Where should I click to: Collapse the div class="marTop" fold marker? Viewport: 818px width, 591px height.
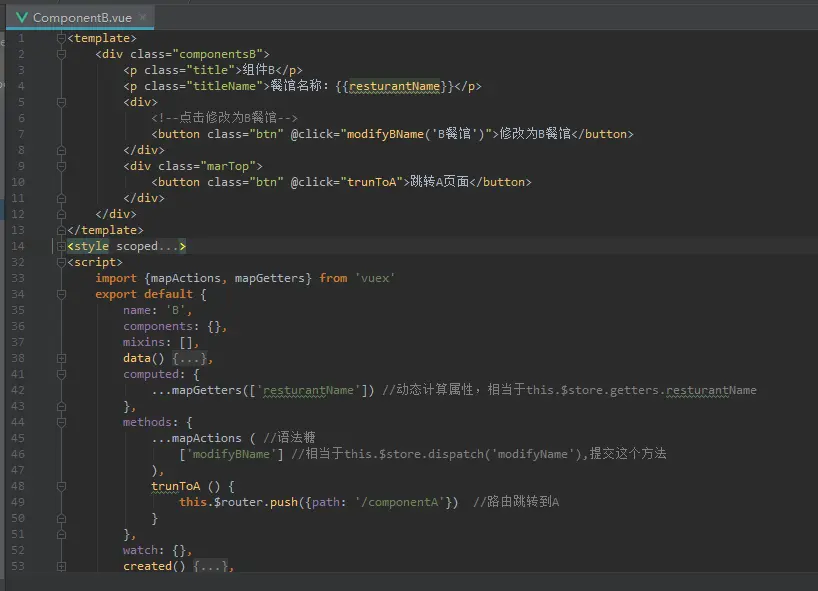[x=61, y=166]
